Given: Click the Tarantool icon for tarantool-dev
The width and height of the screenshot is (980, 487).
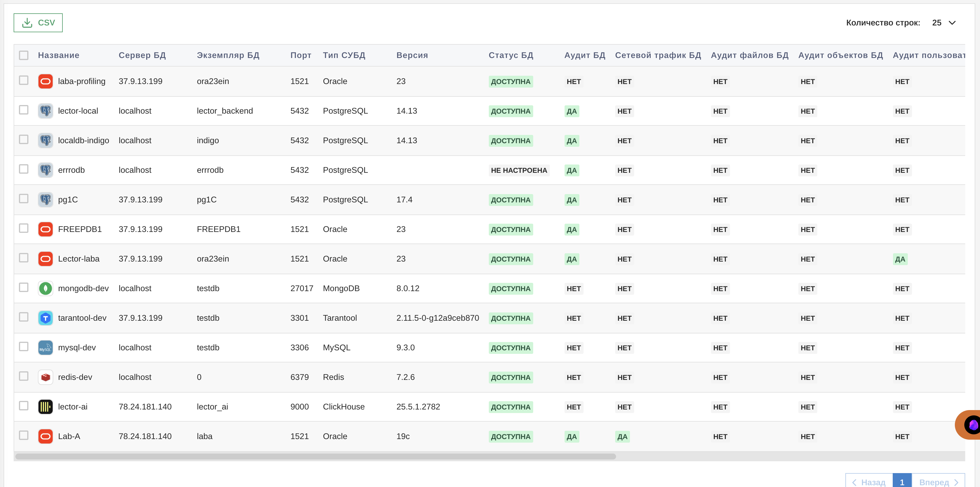Looking at the screenshot, I should pos(45,318).
